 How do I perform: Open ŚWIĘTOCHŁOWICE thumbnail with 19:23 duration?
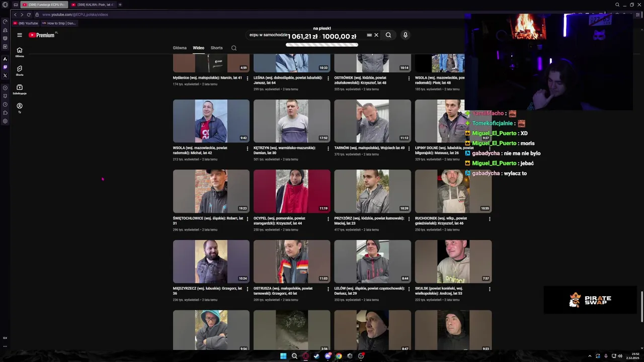pyautogui.click(x=211, y=192)
